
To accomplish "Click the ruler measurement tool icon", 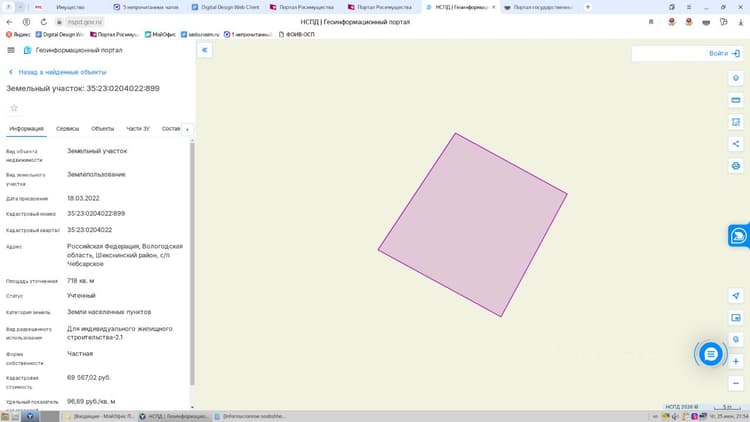I will pyautogui.click(x=736, y=100).
